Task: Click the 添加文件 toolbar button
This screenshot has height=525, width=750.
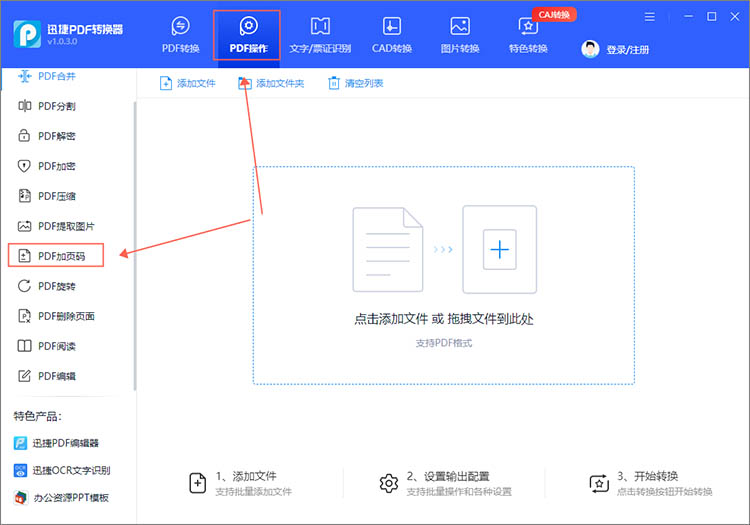Action: [x=188, y=83]
